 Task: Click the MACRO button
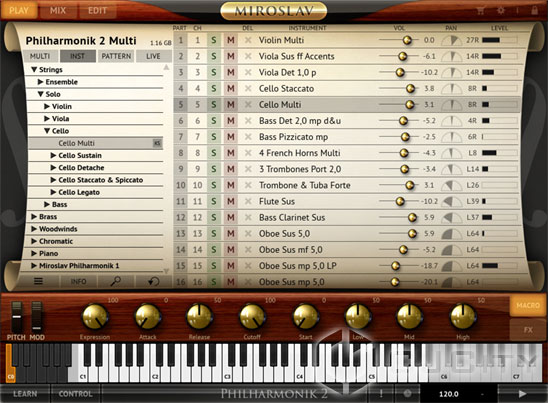[528, 305]
